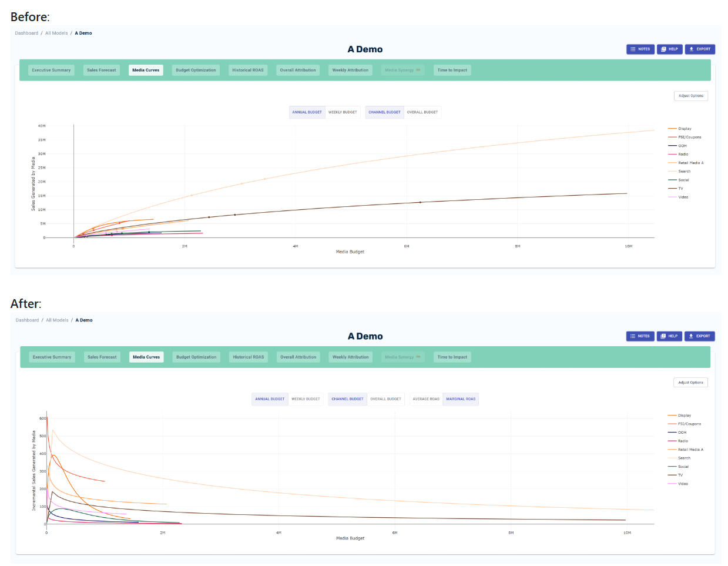Select ANNUAL BUDGET toggle in After chart

270,399
